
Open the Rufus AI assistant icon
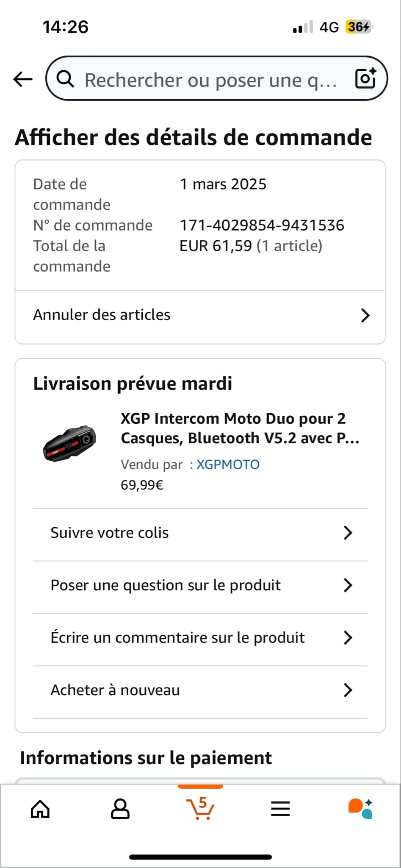click(360, 808)
